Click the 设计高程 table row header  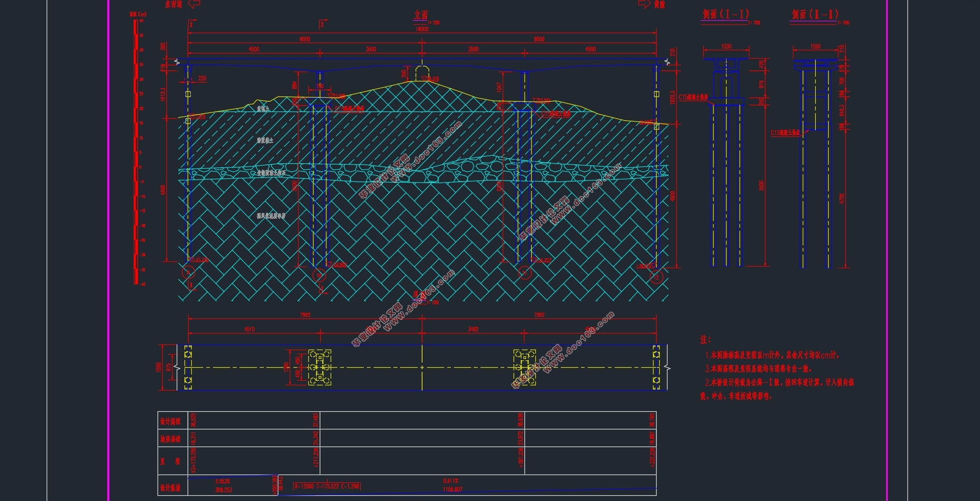[x=171, y=422]
